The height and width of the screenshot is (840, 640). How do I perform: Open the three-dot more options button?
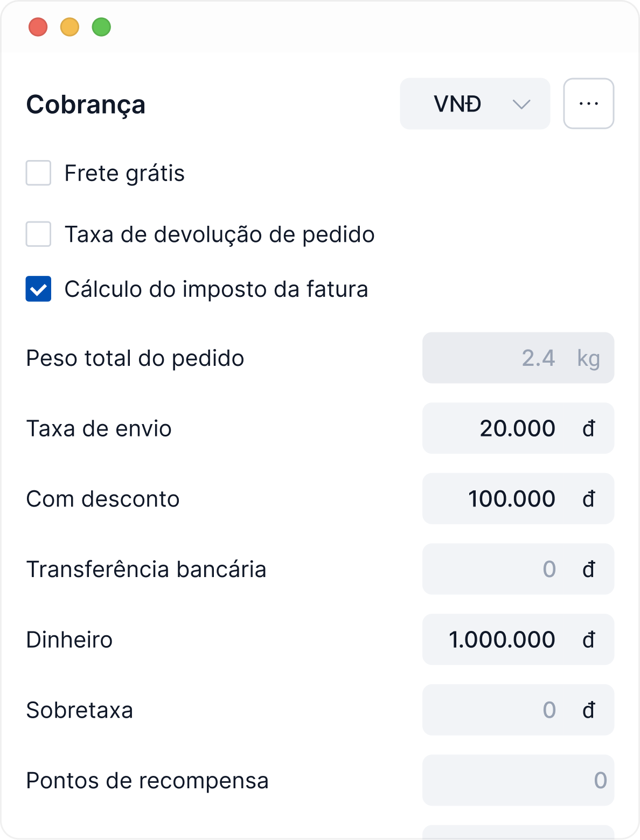pos(588,103)
